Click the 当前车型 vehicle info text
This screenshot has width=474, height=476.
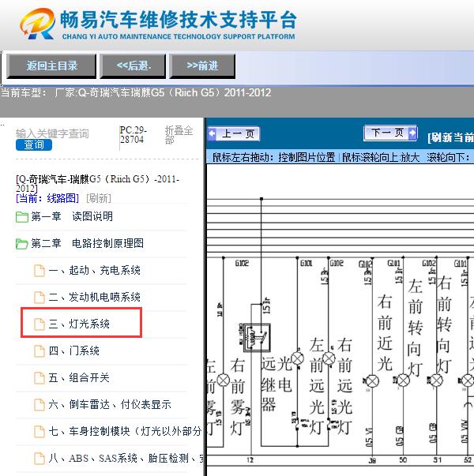tap(136, 92)
